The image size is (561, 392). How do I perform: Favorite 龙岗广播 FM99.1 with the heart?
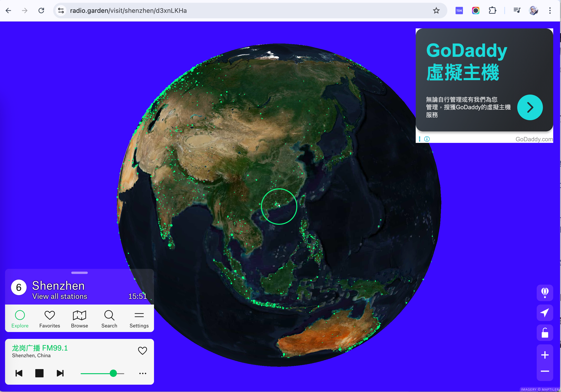[x=143, y=351]
